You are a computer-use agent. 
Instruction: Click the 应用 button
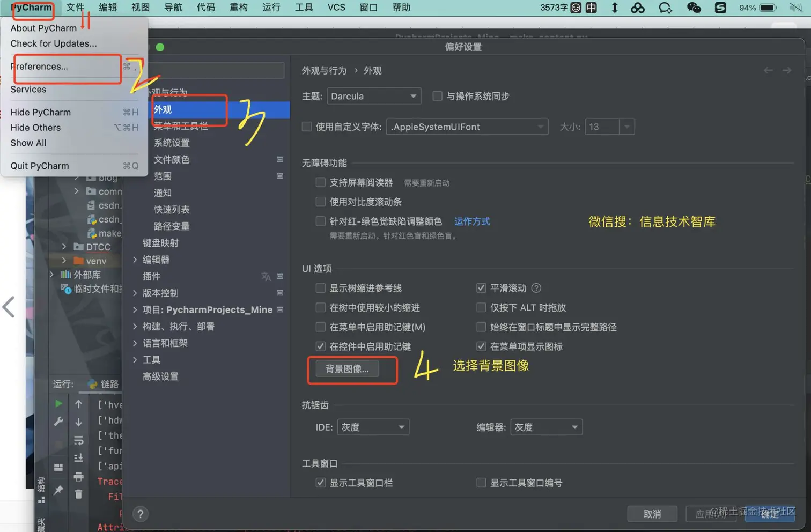(711, 514)
